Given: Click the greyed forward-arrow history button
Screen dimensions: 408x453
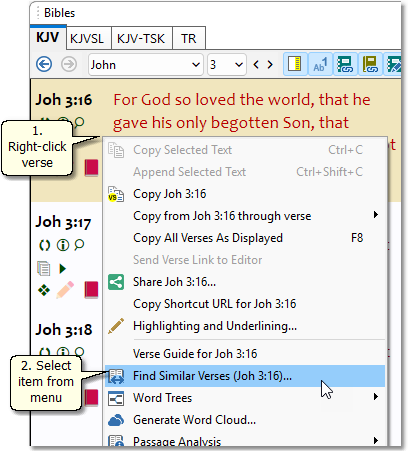Looking at the screenshot, I should point(69,64).
